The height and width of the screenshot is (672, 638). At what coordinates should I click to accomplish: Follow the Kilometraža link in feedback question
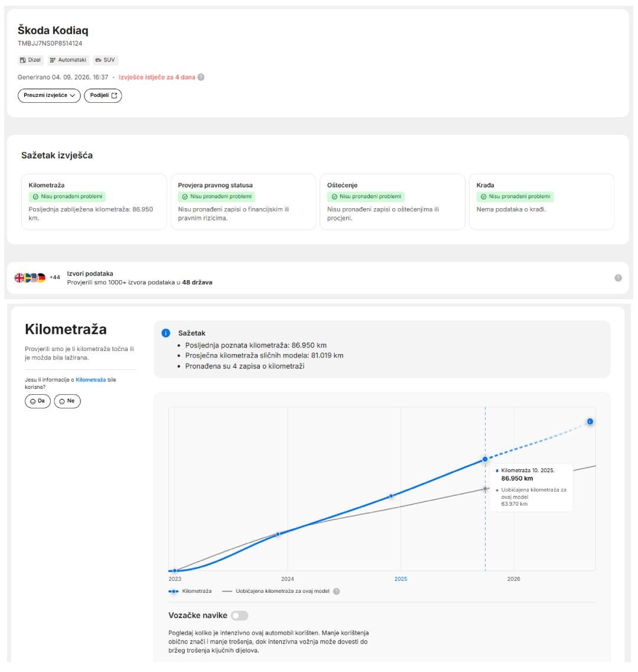[x=91, y=379]
